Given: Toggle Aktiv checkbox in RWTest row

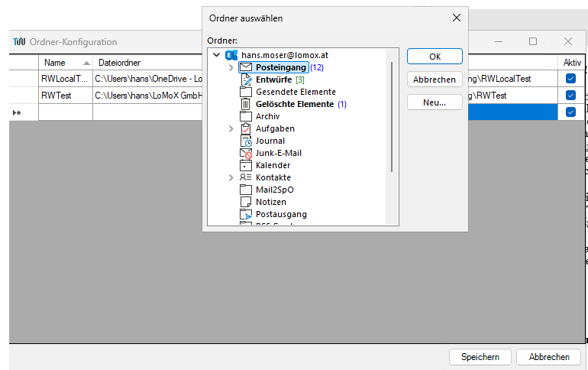Looking at the screenshot, I should (570, 96).
